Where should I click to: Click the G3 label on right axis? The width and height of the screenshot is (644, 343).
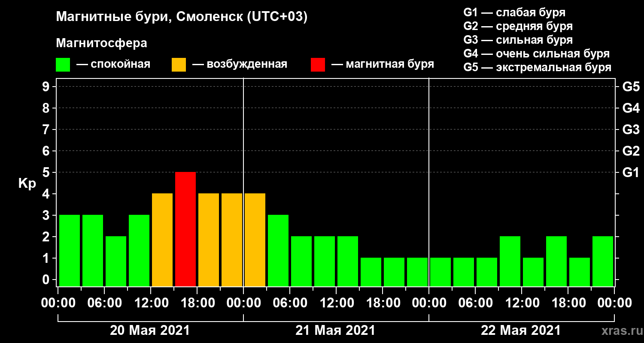[631, 129]
